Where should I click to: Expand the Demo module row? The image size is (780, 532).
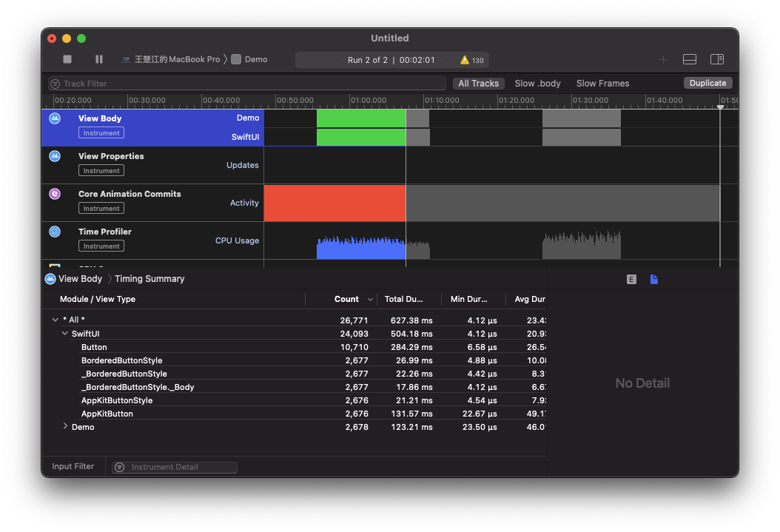[x=65, y=426]
